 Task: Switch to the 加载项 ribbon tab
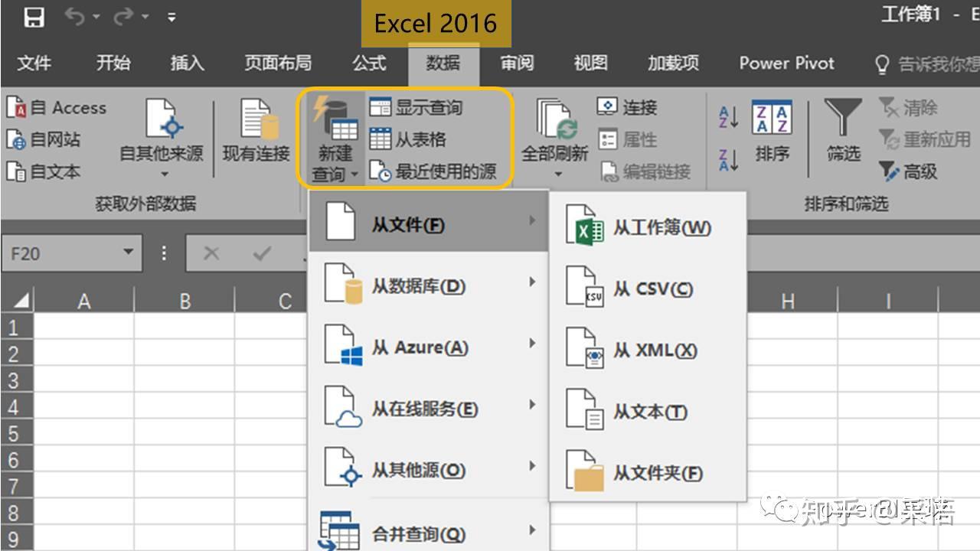(x=674, y=64)
